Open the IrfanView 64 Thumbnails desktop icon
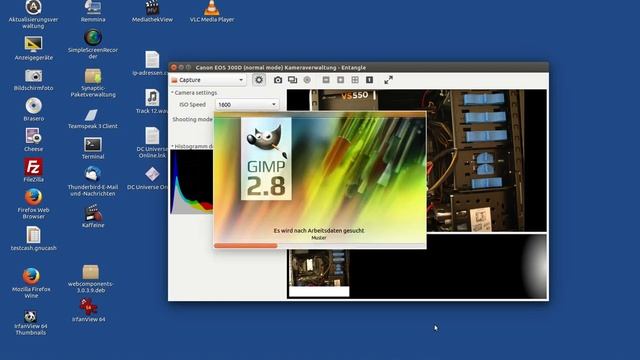This screenshot has width=640, height=360. click(31, 322)
